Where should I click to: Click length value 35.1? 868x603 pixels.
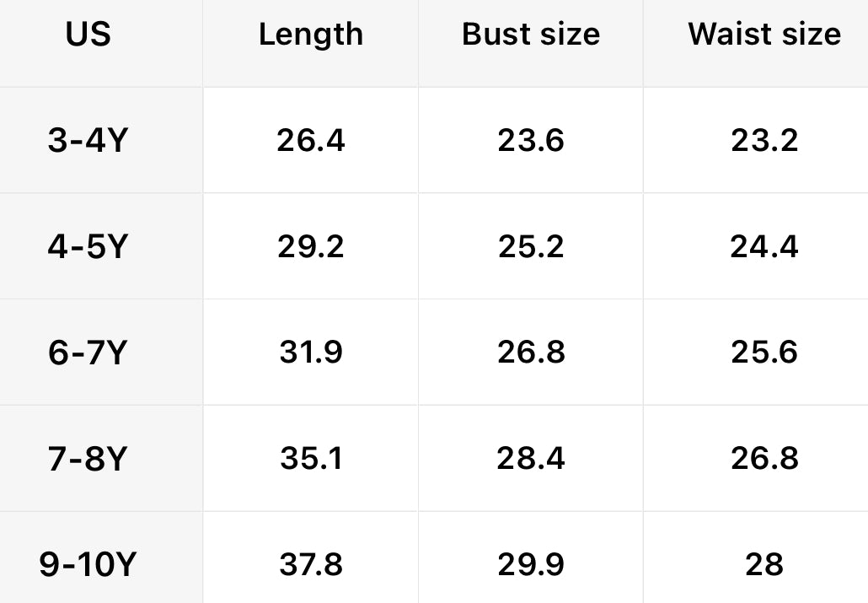point(310,458)
